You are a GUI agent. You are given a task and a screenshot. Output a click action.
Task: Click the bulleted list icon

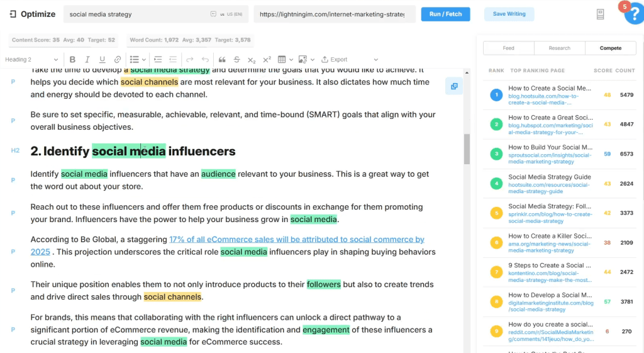point(134,60)
